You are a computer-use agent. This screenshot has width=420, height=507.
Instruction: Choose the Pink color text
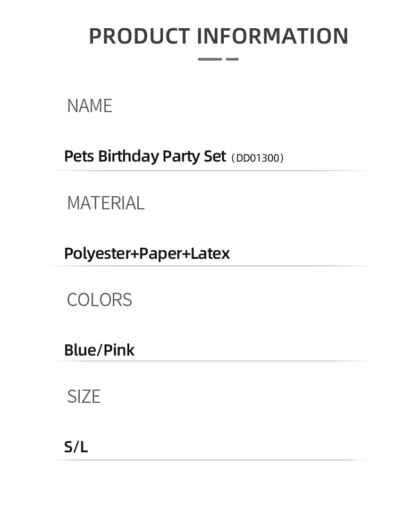point(119,350)
